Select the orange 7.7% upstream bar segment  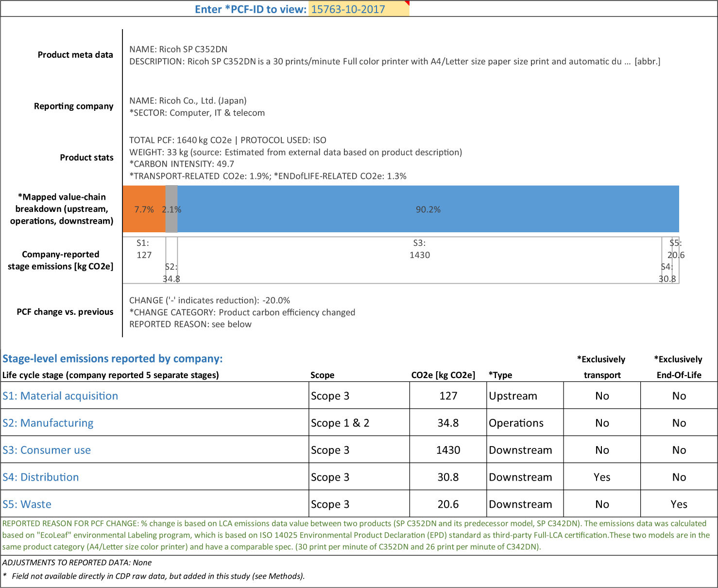[144, 209]
